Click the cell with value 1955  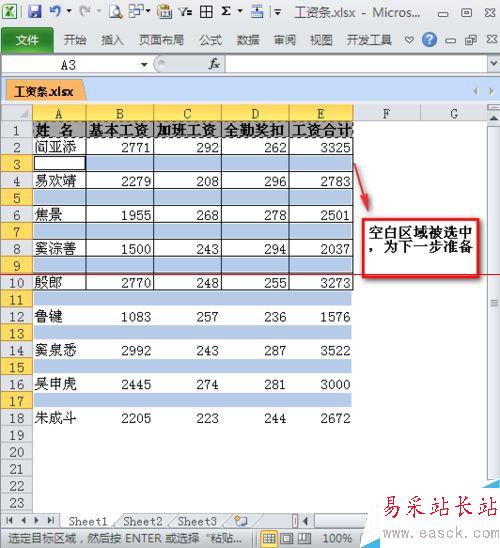[119, 215]
